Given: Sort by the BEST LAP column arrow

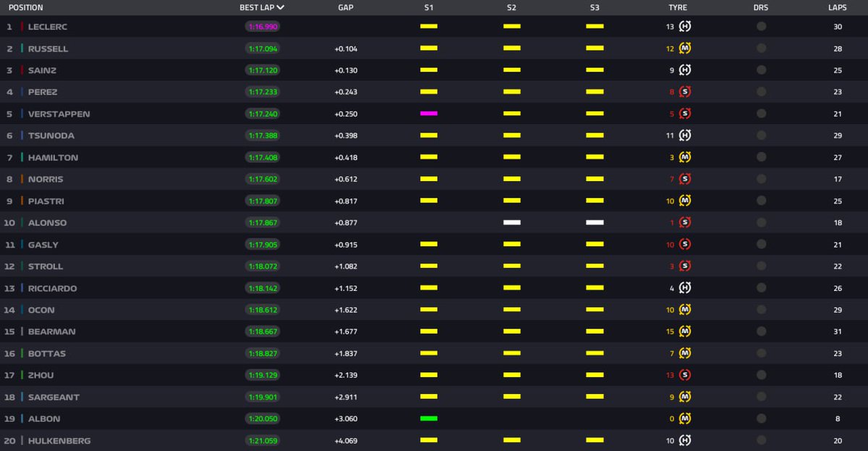Looking at the screenshot, I should click(x=280, y=8).
